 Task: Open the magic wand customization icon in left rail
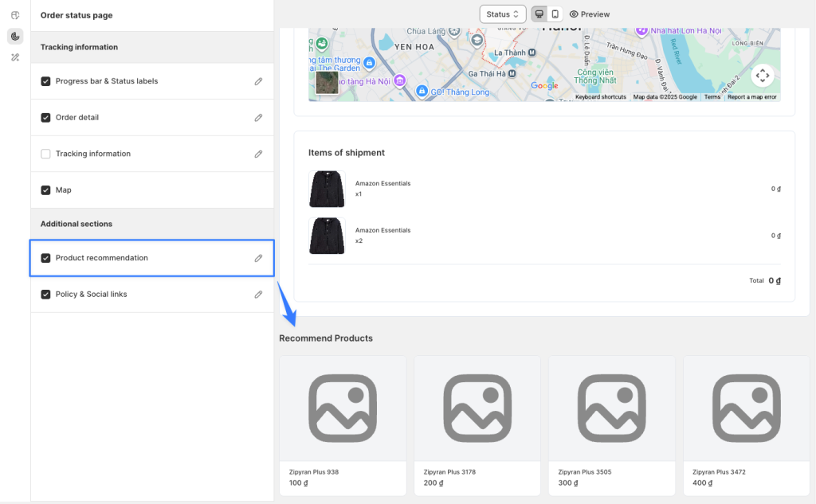(15, 57)
